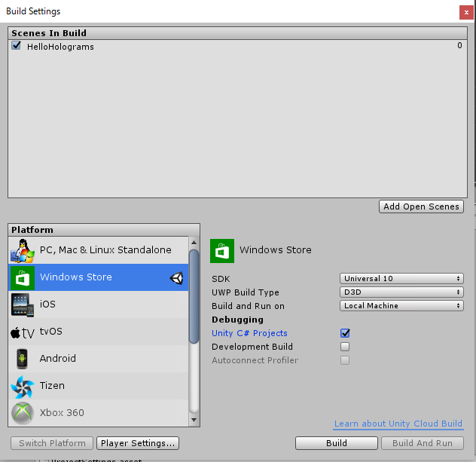Click the Debugging section label
This screenshot has width=476, height=462.
(x=238, y=320)
